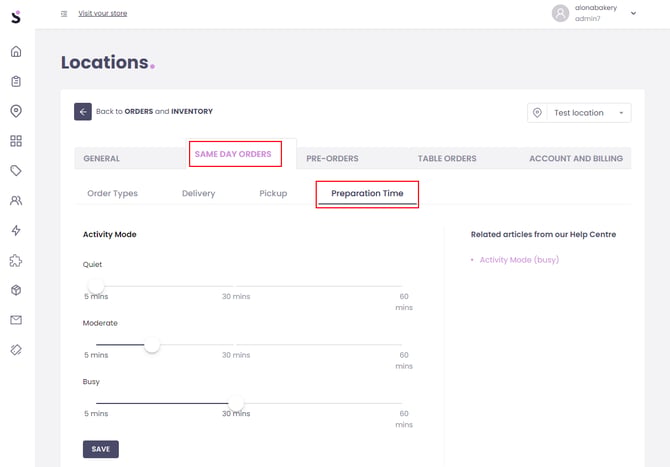Open the ticket voucher icon in sidebar
Image resolution: width=670 pixels, height=467 pixels.
click(16, 350)
